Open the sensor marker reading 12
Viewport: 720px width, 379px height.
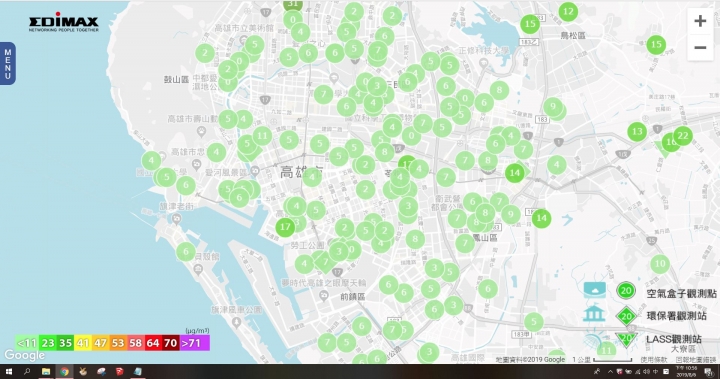[568, 11]
